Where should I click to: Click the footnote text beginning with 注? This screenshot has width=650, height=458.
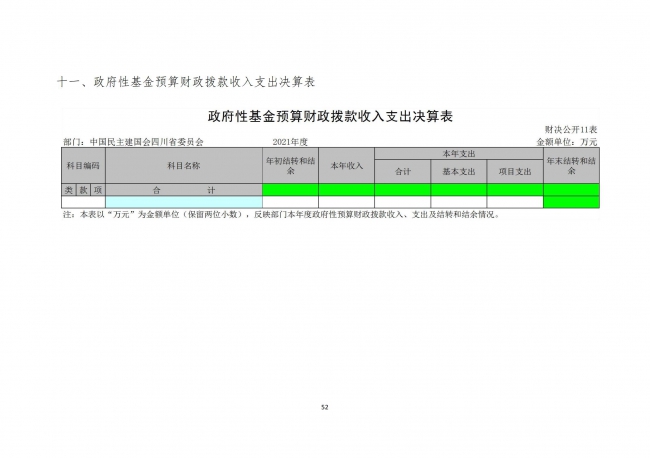(280, 214)
